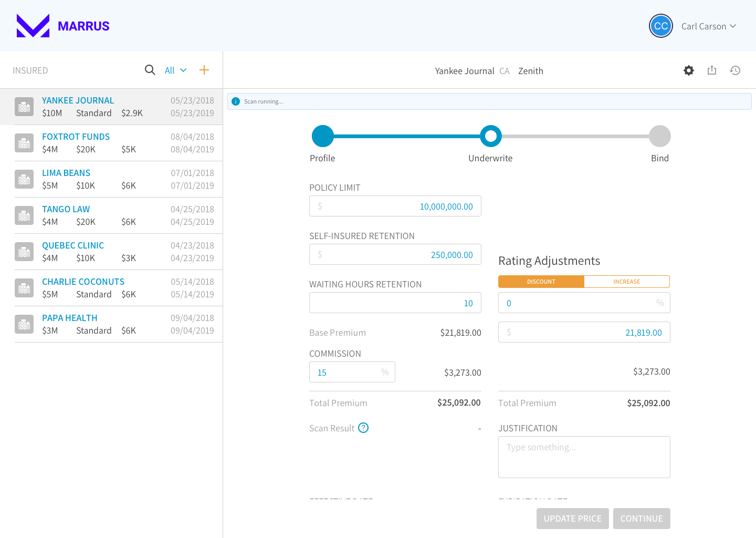This screenshot has height=538, width=756.
Task: Select the Papa Health insured
Action: pyautogui.click(x=111, y=324)
